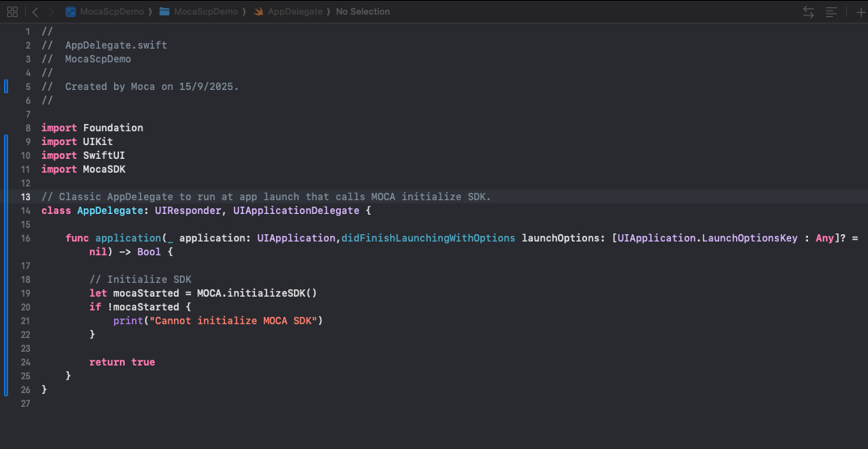868x449 pixels.
Task: Click 'didFinishLaunchingWithOptions' parameter label
Action: point(428,238)
